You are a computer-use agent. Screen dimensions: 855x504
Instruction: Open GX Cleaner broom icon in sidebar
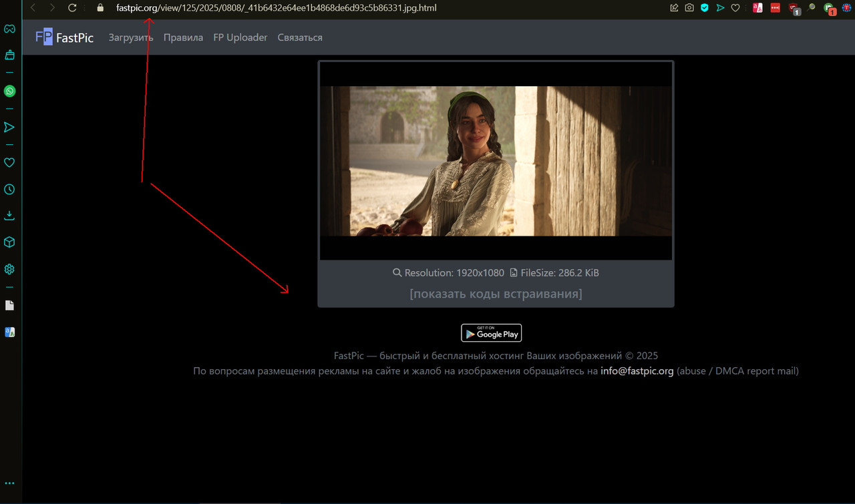tap(9, 55)
